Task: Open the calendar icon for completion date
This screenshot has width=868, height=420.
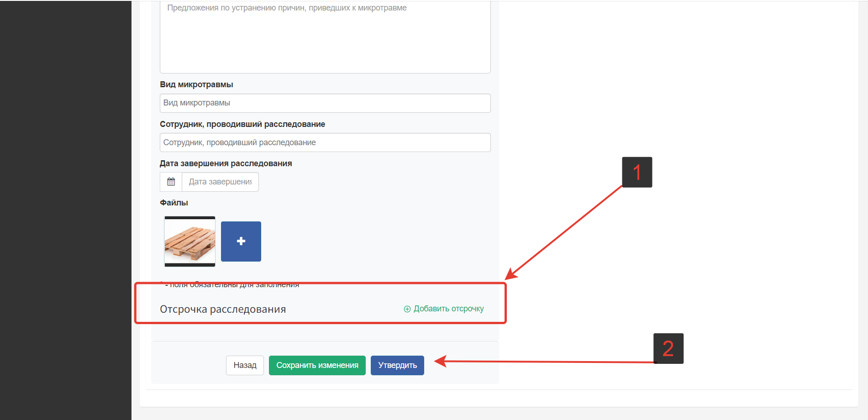Action: 171,182
